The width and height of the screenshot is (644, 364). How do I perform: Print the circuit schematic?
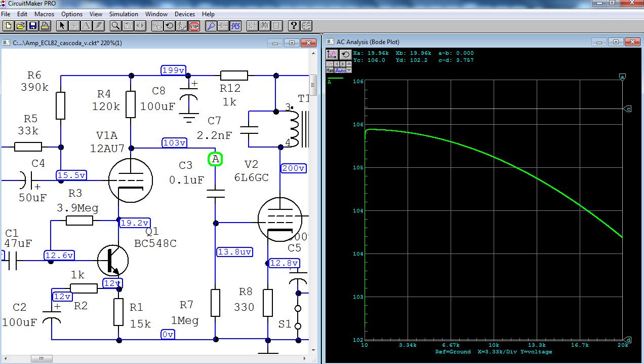click(45, 26)
